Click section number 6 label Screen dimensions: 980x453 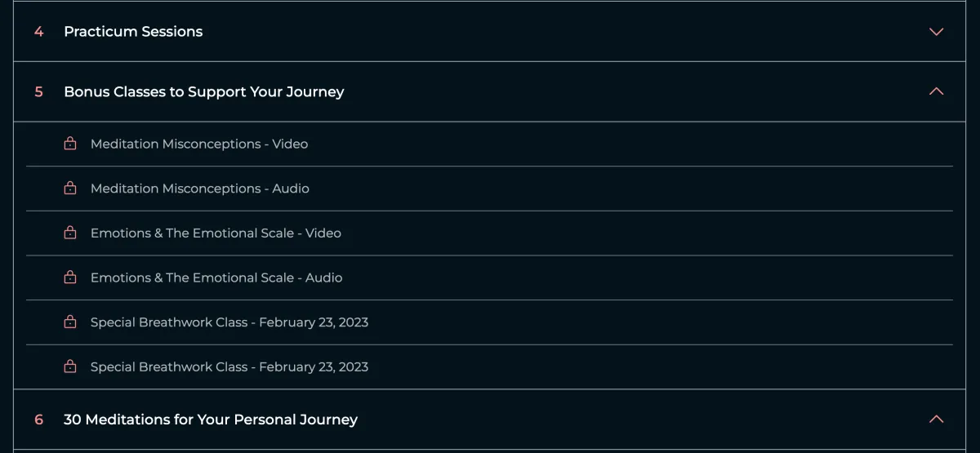click(x=38, y=420)
